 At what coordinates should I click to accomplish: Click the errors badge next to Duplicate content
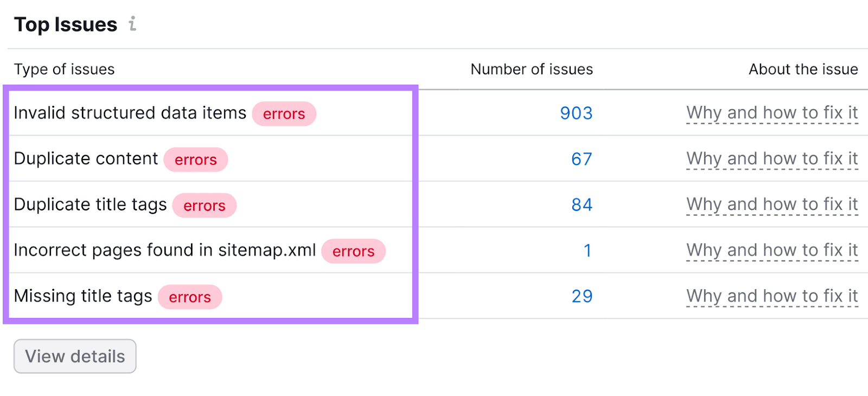point(196,159)
